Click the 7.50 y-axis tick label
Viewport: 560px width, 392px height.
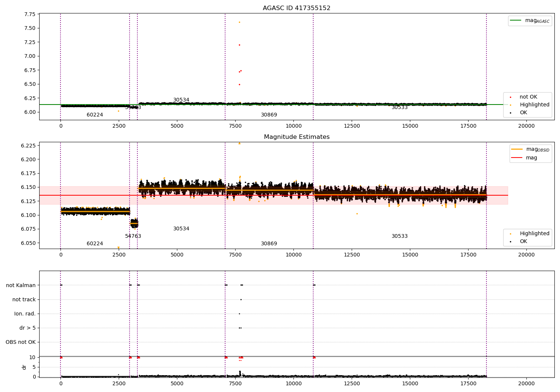29,28
